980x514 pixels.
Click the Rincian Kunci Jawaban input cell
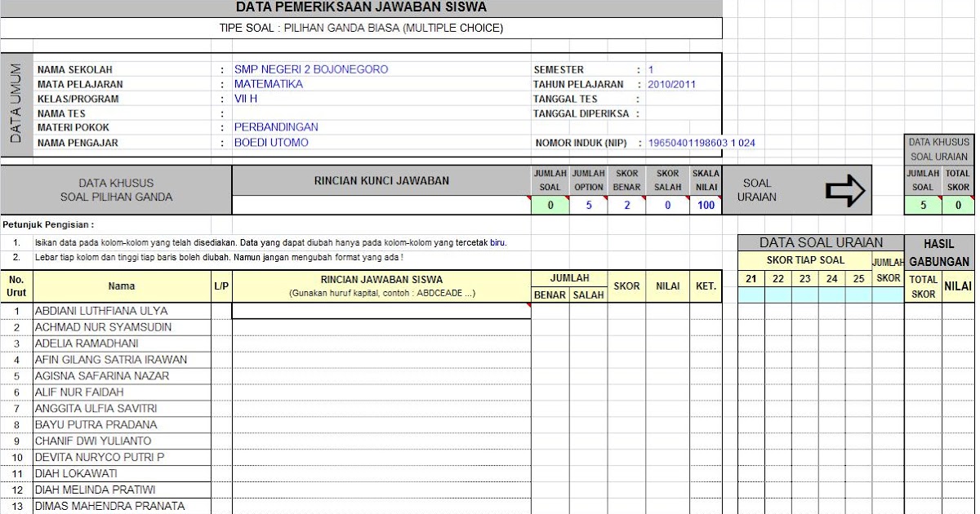tap(381, 205)
